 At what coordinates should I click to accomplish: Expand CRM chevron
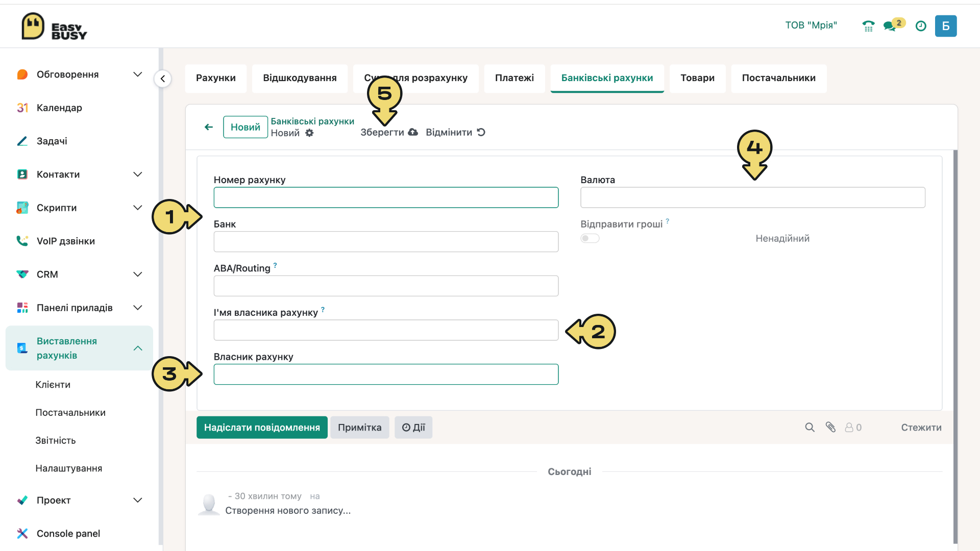point(138,274)
